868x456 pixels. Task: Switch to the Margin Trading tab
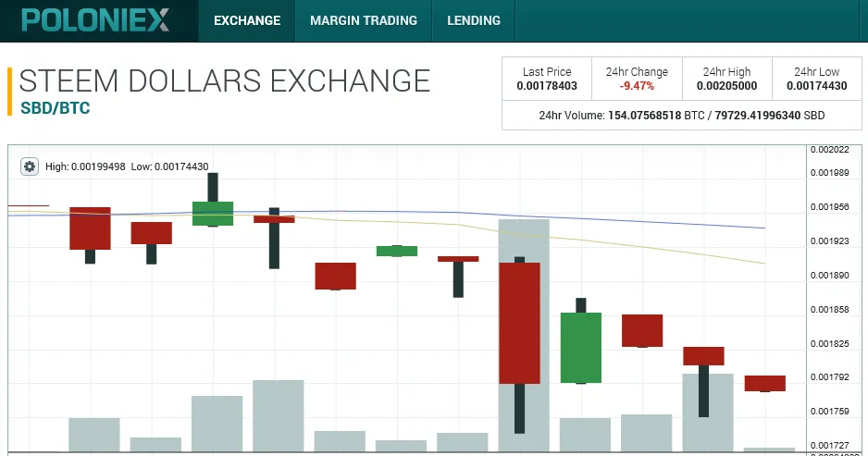(364, 20)
